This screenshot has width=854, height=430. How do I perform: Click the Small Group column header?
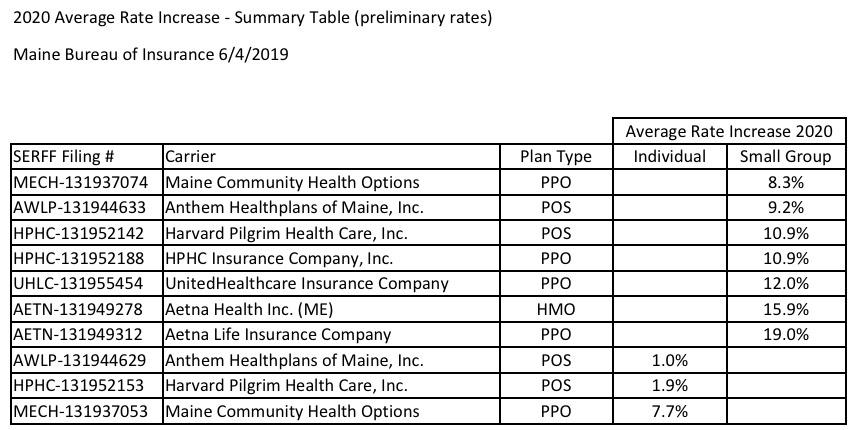pyautogui.click(x=785, y=157)
